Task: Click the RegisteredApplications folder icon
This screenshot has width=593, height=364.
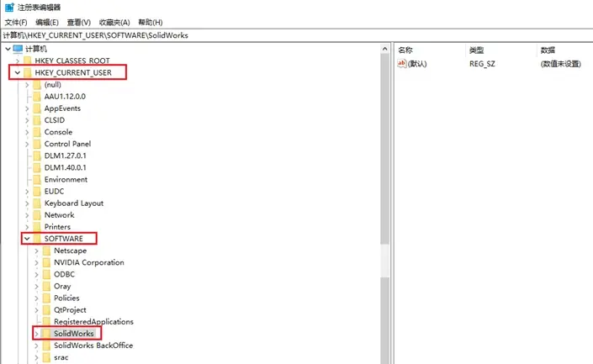Action: [46, 322]
